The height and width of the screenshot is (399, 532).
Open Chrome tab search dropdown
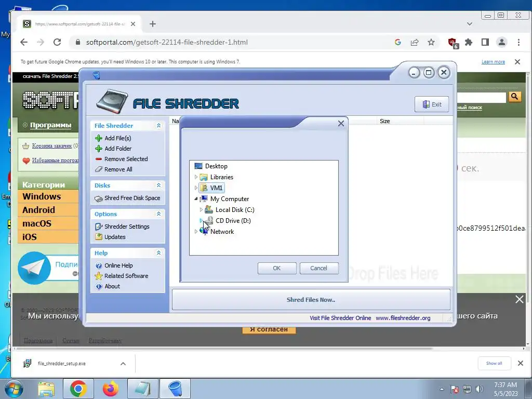(x=470, y=24)
